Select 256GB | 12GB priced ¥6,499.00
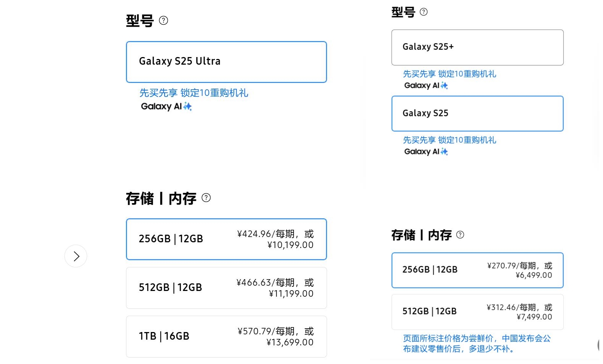 [x=477, y=270]
